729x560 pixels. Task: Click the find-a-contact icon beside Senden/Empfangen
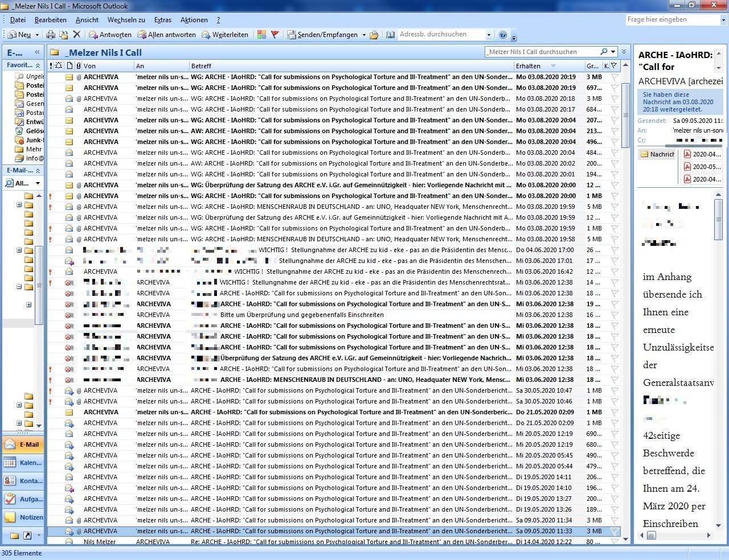(x=374, y=35)
